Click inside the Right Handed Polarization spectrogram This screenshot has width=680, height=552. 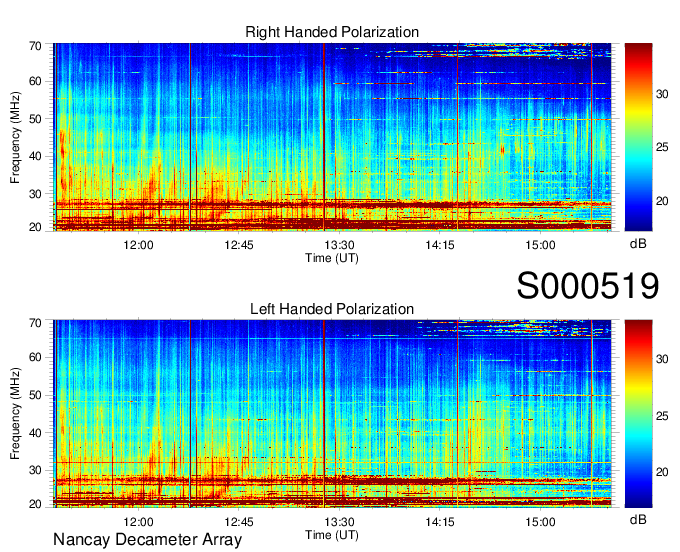click(332, 137)
